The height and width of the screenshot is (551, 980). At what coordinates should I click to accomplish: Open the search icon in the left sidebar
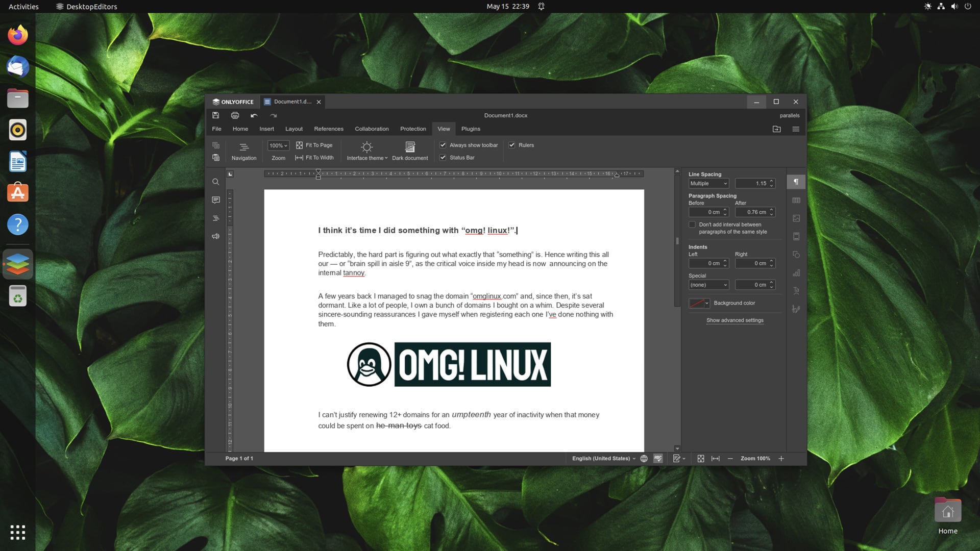215,182
